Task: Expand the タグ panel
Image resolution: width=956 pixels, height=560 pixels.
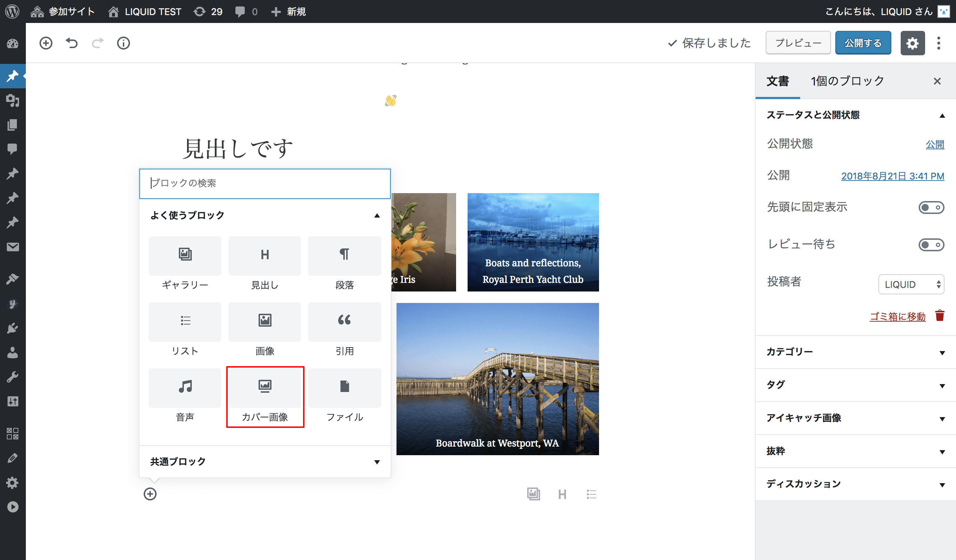Action: pyautogui.click(x=855, y=385)
